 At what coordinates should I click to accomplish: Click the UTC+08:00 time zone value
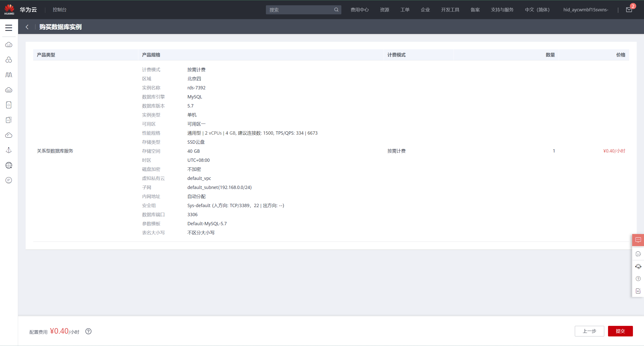[x=198, y=160]
